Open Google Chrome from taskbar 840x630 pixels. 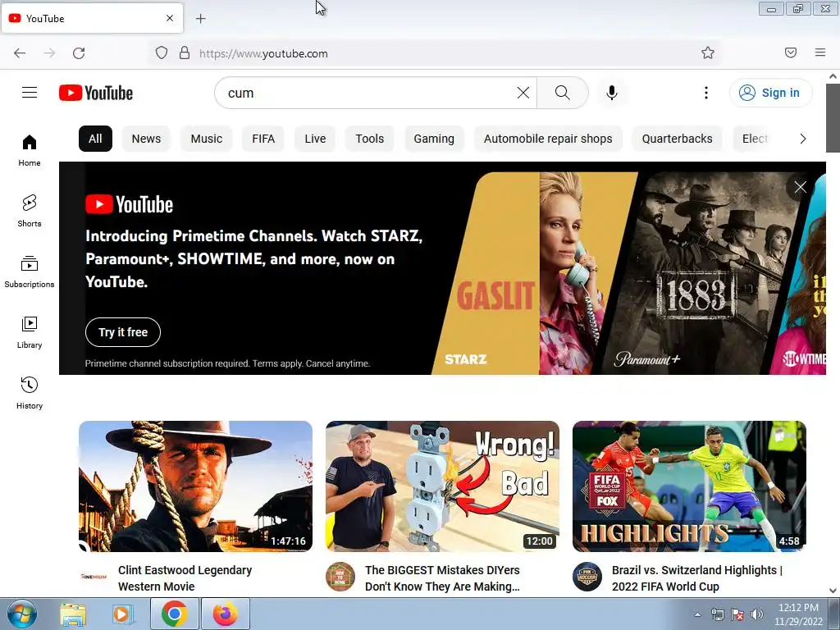tap(174, 614)
